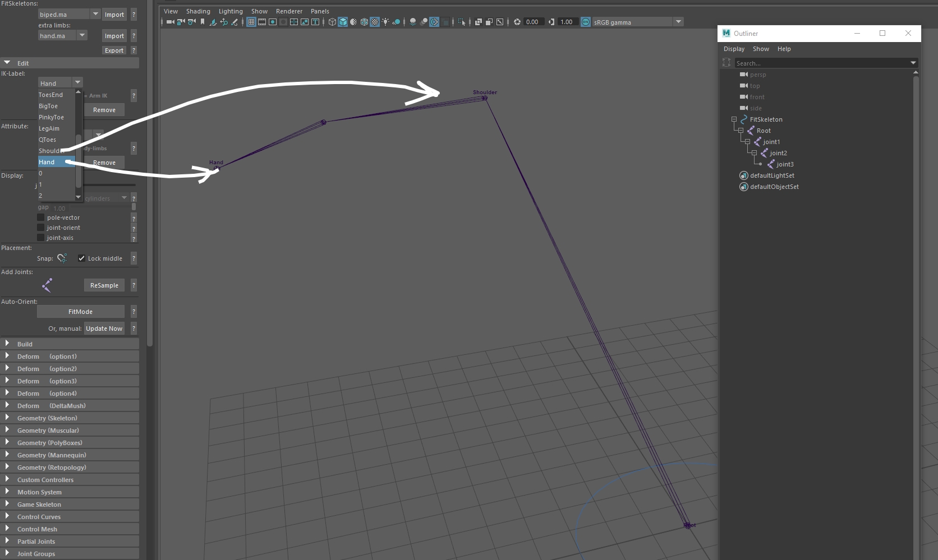Click the wireframe cube shading icon

tap(332, 22)
